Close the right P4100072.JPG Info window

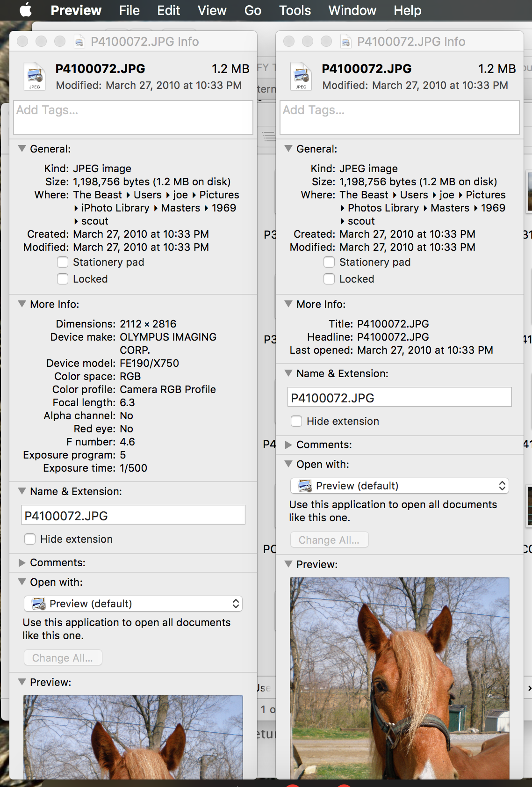289,42
